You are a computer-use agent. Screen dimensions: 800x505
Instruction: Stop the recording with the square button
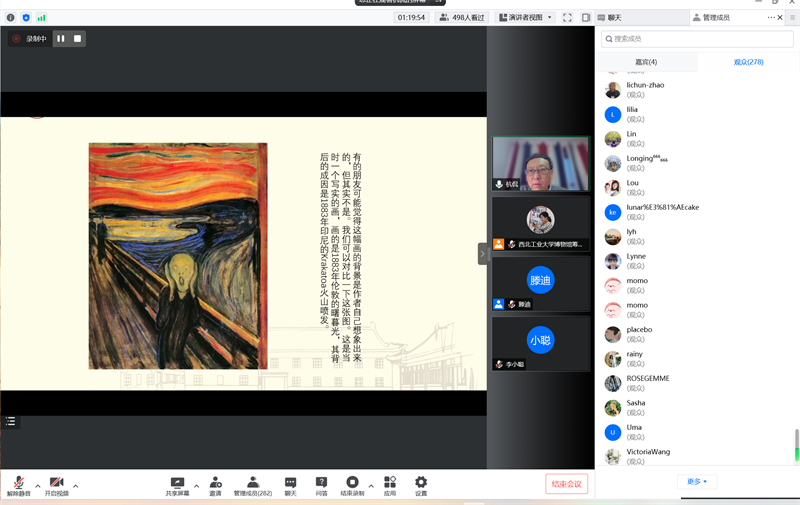coord(77,38)
